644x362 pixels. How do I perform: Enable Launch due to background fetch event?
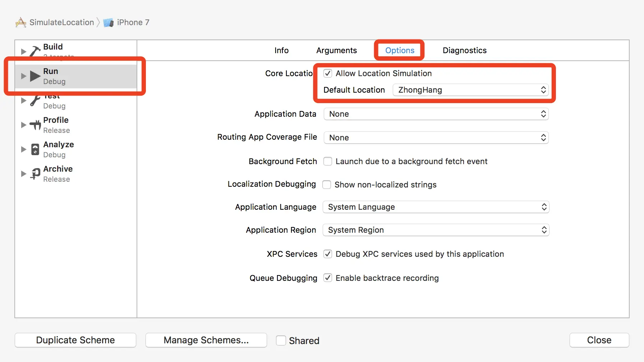(x=328, y=161)
